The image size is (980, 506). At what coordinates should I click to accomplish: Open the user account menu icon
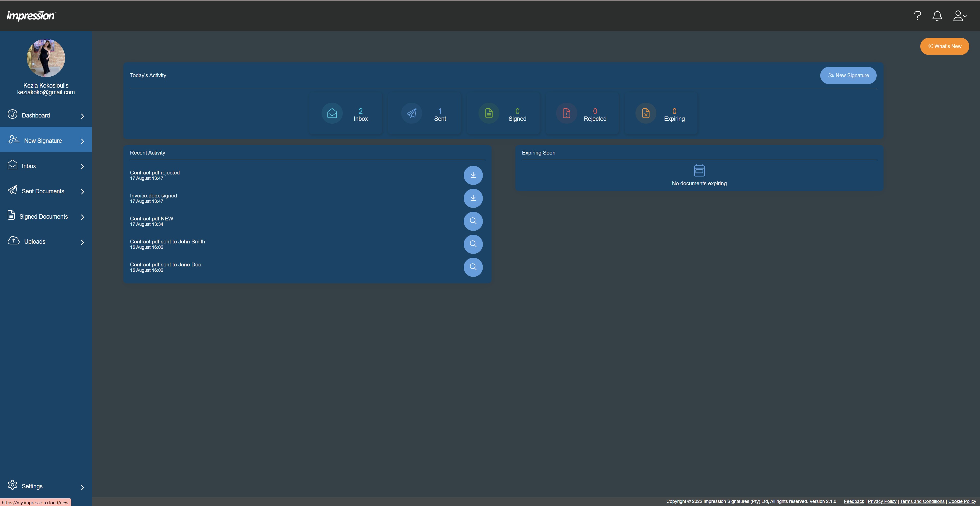(x=960, y=16)
